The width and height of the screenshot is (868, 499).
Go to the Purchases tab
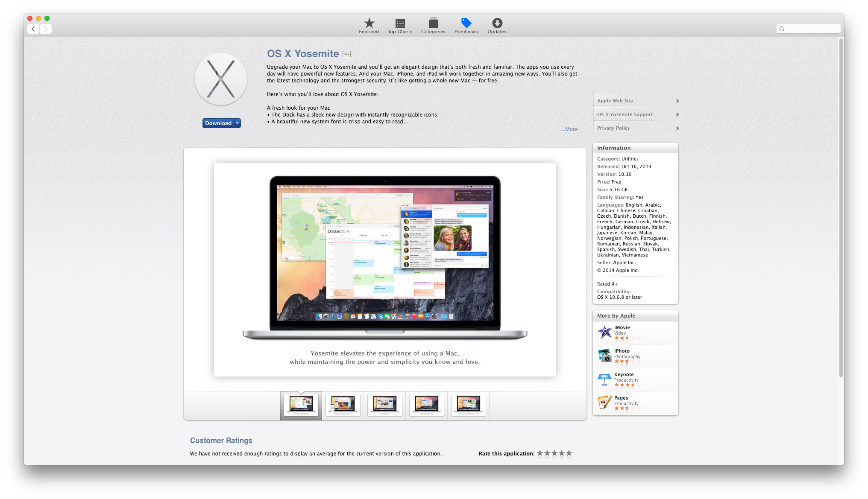coord(466,26)
